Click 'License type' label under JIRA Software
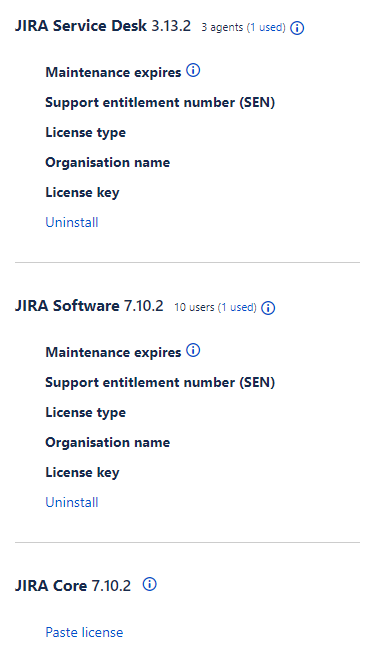Screen dimensions: 367x651 [x=86, y=413]
